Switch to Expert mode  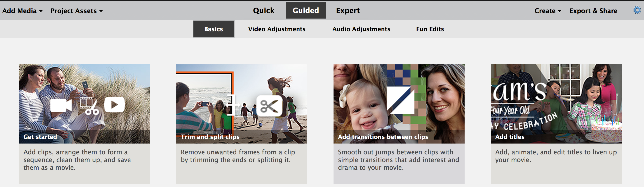pyautogui.click(x=348, y=10)
